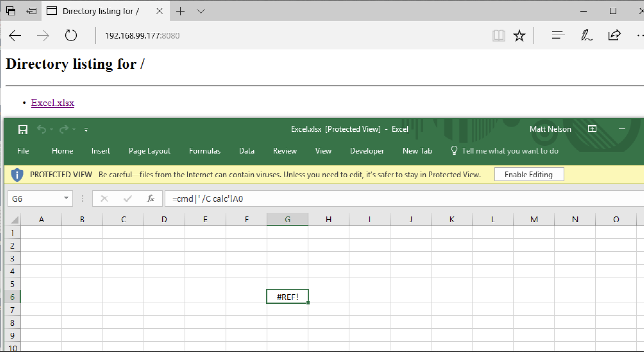Switch to the Developer tab
Viewport: 644px width, 352px height.
click(x=367, y=151)
